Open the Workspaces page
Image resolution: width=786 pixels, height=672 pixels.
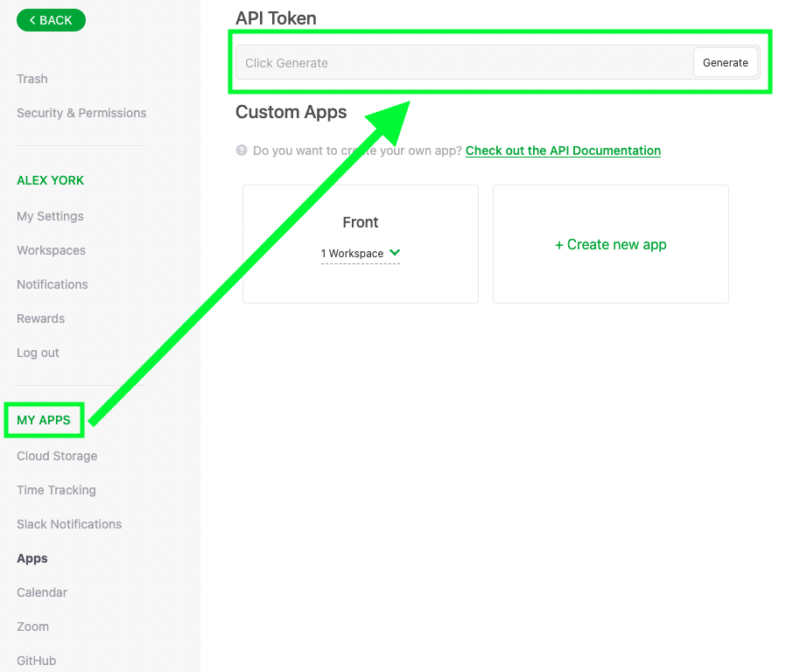(51, 250)
